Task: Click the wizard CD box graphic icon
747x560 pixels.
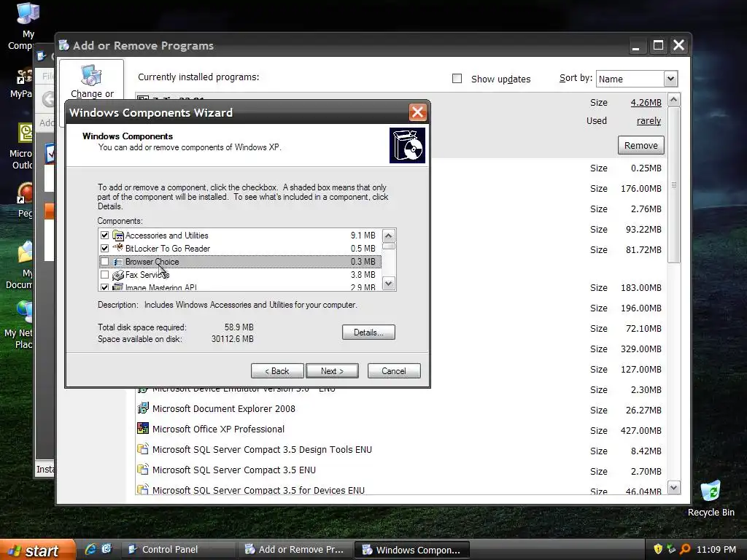Action: point(407,145)
